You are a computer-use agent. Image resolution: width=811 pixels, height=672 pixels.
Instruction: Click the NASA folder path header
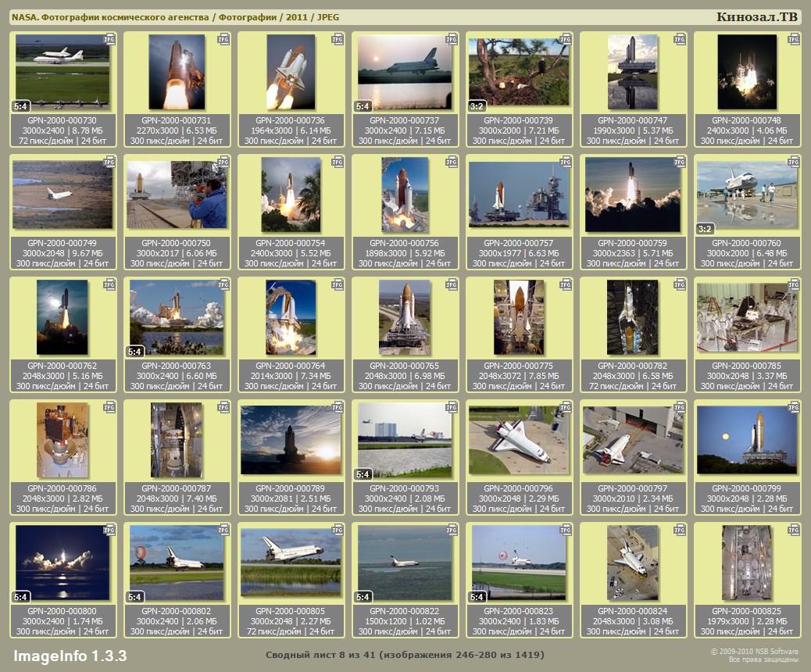(x=176, y=17)
